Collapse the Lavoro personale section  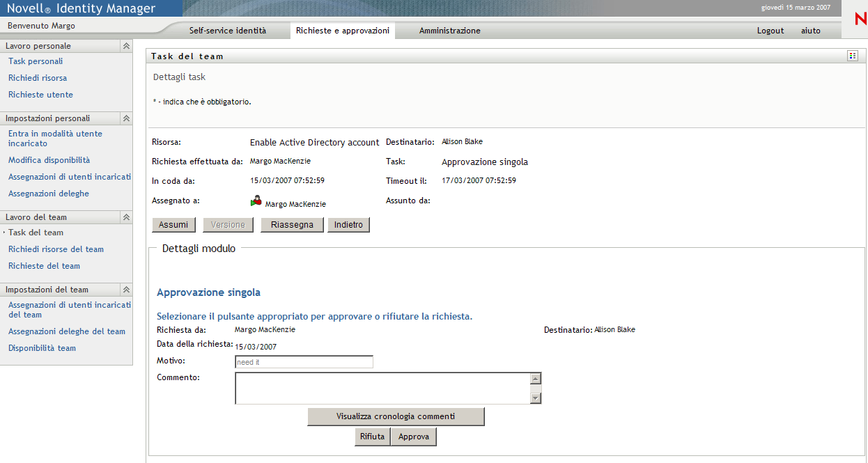click(x=126, y=46)
